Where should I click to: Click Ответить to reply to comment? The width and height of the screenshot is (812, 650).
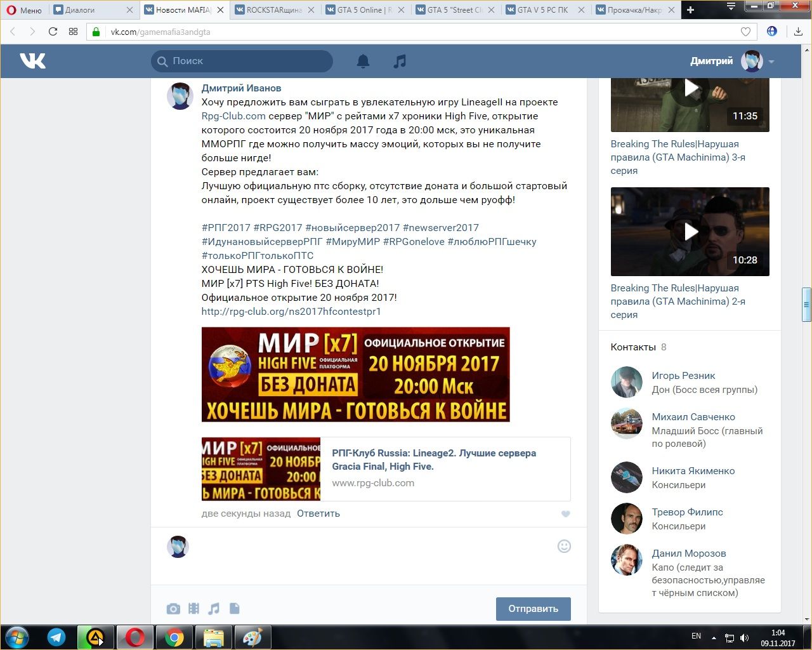click(318, 514)
